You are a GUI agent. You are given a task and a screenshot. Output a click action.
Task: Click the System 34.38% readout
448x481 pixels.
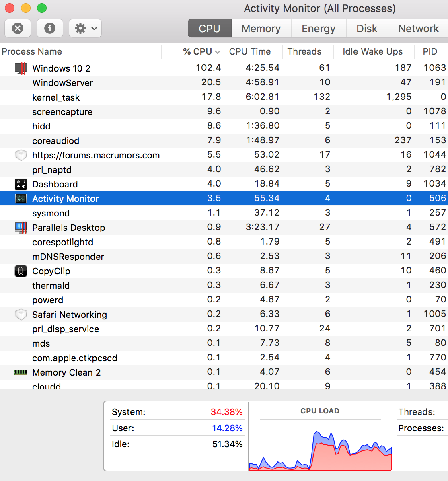click(177, 412)
